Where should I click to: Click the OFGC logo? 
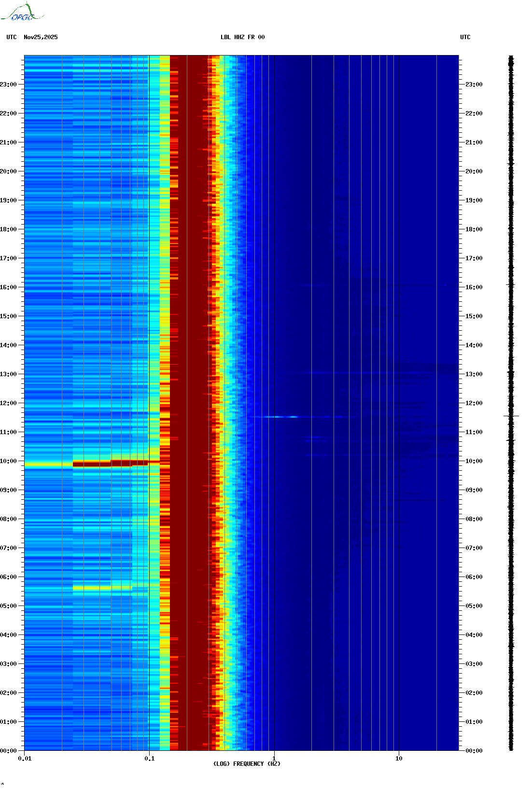[22, 13]
